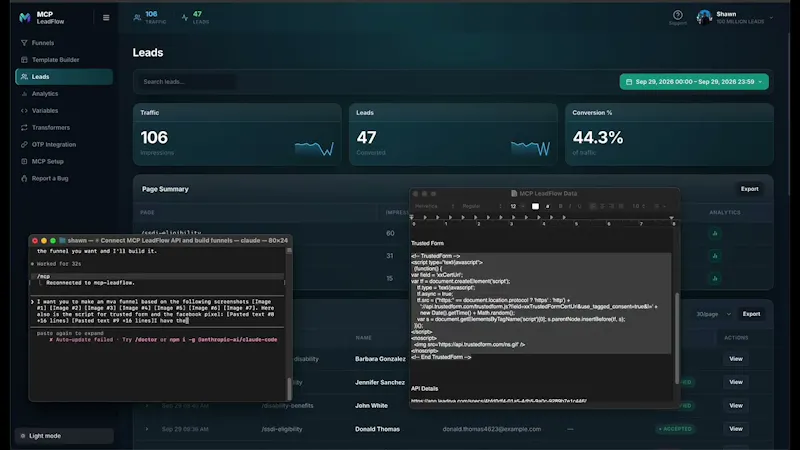This screenshot has width=800, height=450.
Task: View Jennifer Sanchez lead
Action: coord(736,382)
